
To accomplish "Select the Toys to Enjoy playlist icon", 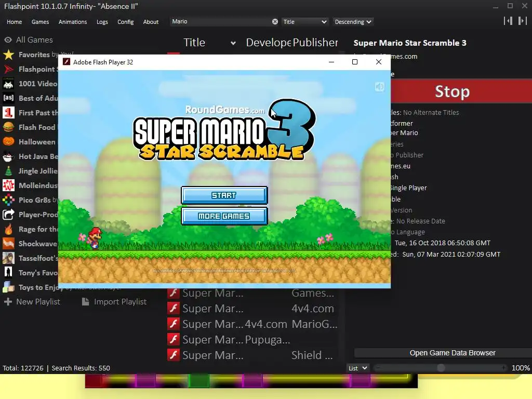I will click(8, 287).
